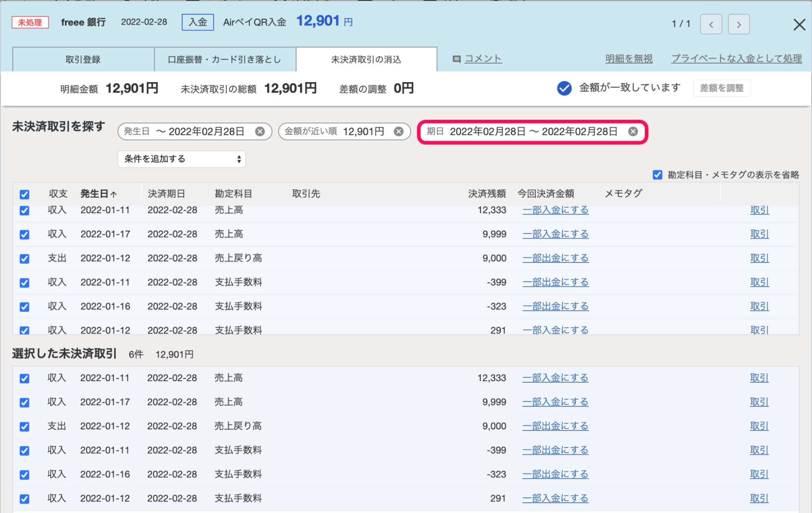This screenshot has width=812, height=513.
Task: Open 取引 link for 9,000 row in search list
Action: [759, 258]
